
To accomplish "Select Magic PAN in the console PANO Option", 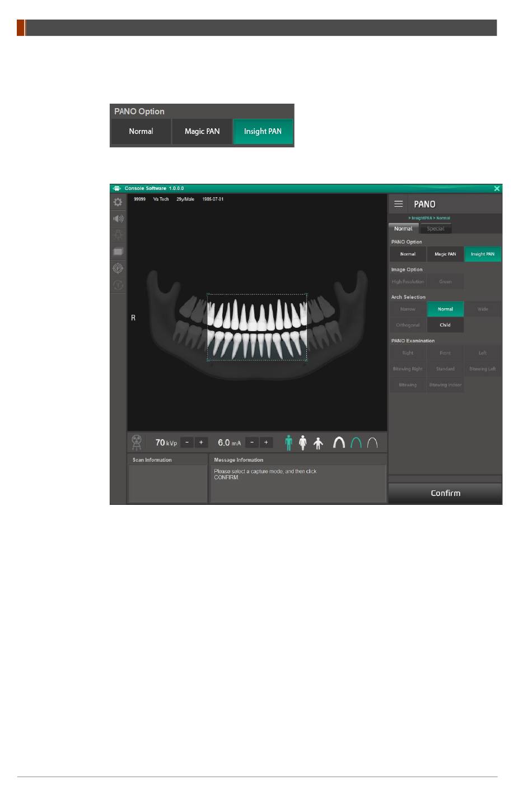I will [x=445, y=254].
